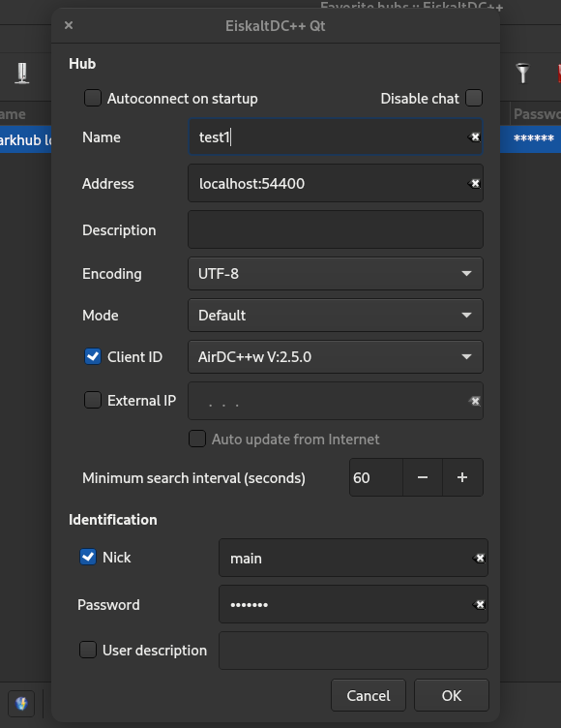The image size is (561, 728).
Task: Click the filter funnel icon in main window toolbar
Action: coord(522,73)
